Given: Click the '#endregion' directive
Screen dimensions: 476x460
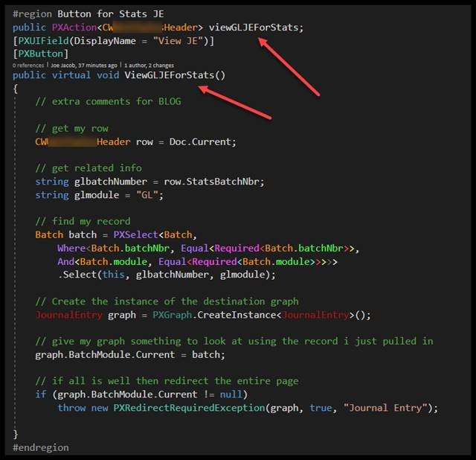Looking at the screenshot, I should coord(41,447).
